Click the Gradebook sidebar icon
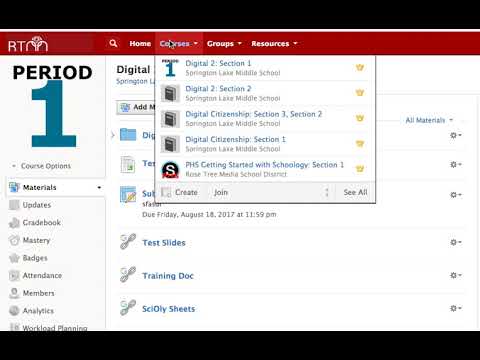This screenshot has height=360, width=480. (x=14, y=223)
